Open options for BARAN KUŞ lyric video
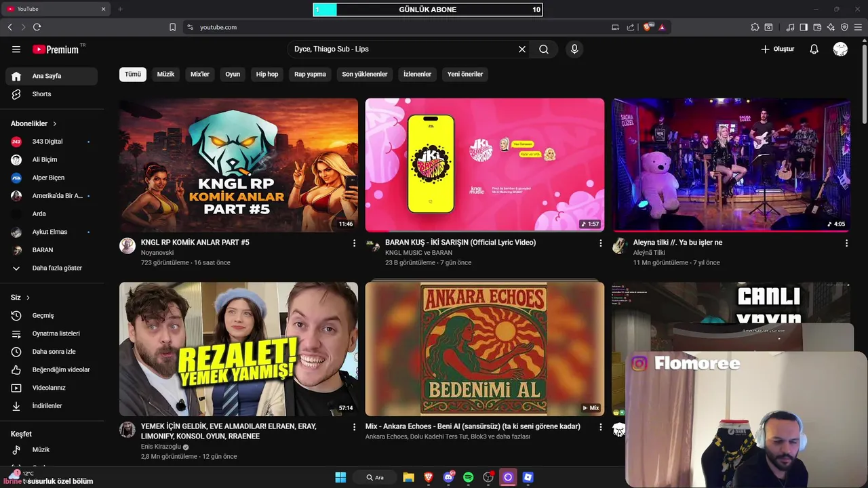 (x=600, y=243)
